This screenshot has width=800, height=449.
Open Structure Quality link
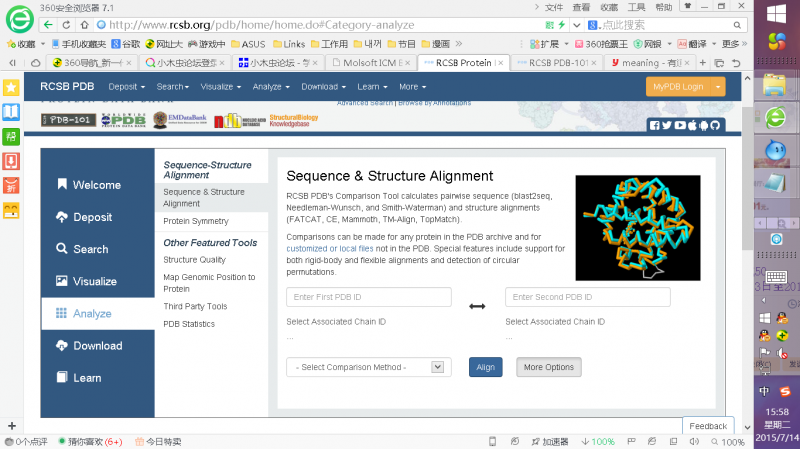(x=194, y=259)
